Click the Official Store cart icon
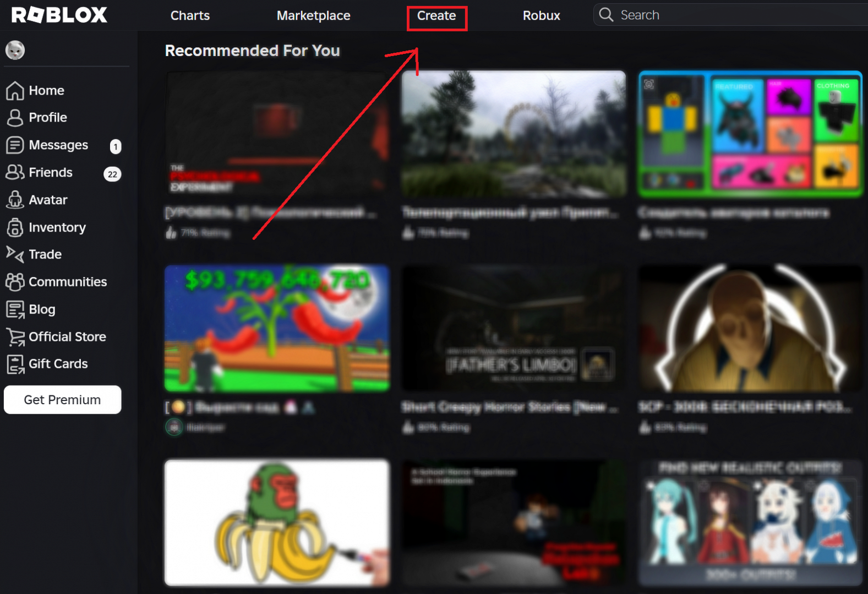868x594 pixels. [15, 337]
